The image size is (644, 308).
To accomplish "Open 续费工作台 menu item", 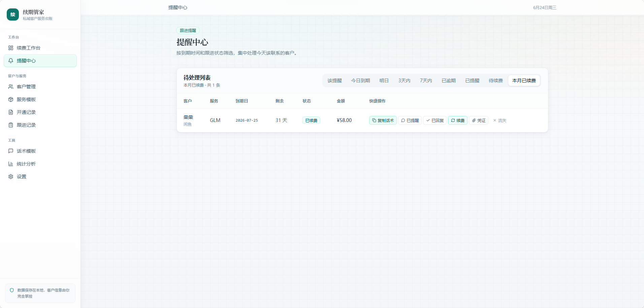I will [x=40, y=48].
